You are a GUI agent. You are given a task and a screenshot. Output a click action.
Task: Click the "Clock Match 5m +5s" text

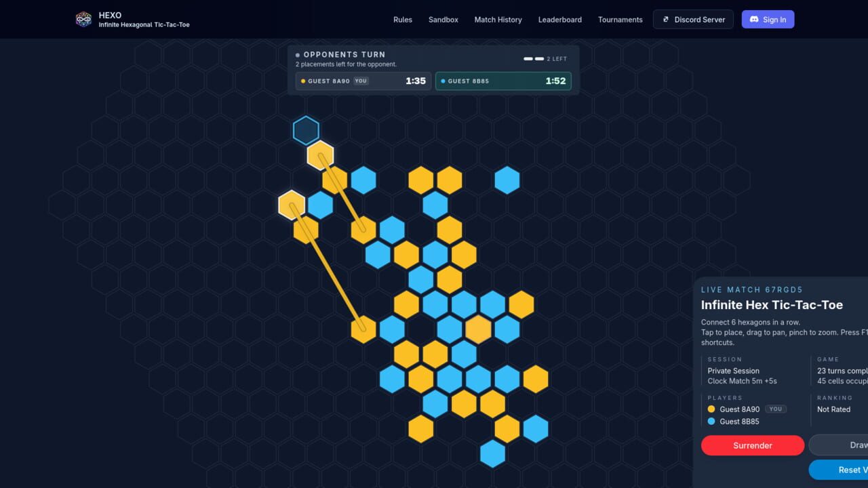743,381
